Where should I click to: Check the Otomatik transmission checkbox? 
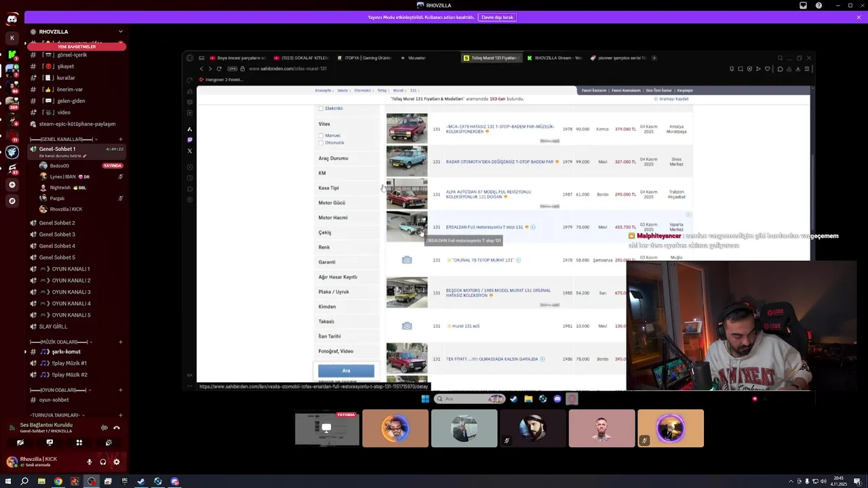coord(321,143)
